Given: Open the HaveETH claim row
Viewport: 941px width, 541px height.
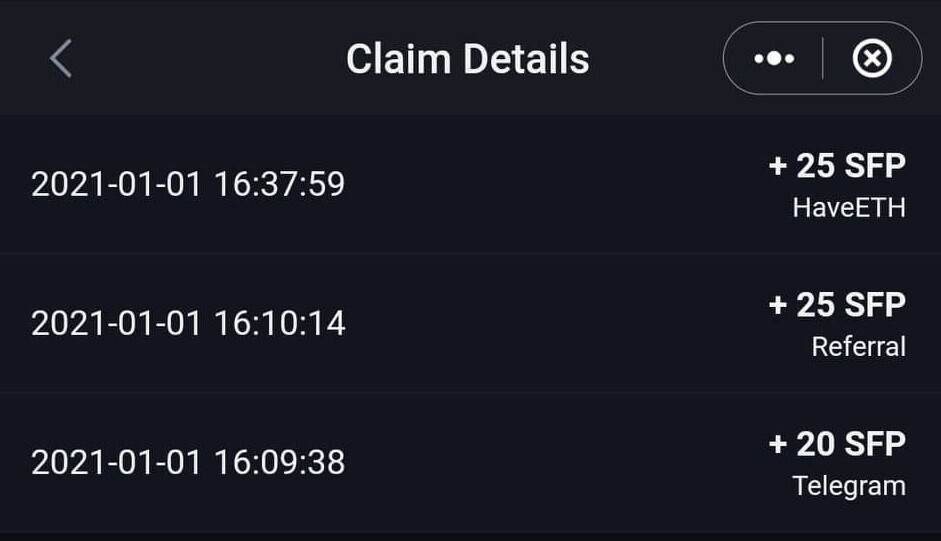Looking at the screenshot, I should (x=470, y=184).
